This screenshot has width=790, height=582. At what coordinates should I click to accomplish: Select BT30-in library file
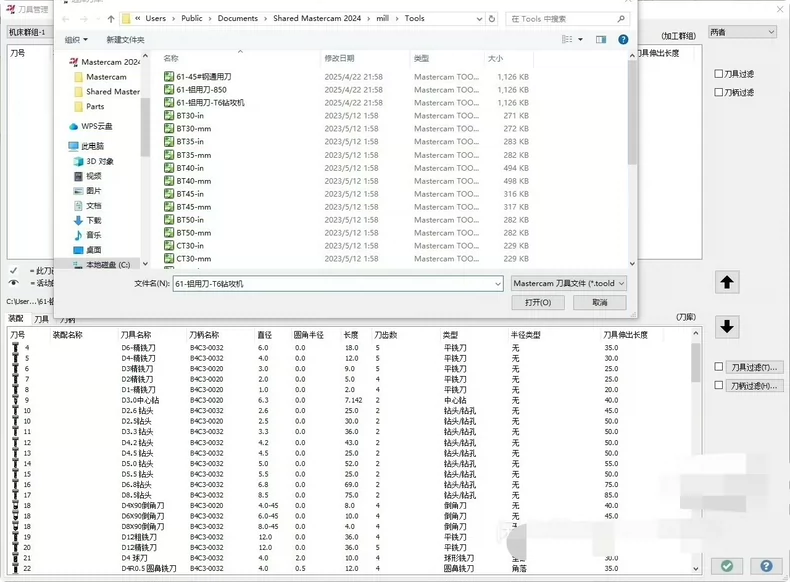(x=190, y=116)
